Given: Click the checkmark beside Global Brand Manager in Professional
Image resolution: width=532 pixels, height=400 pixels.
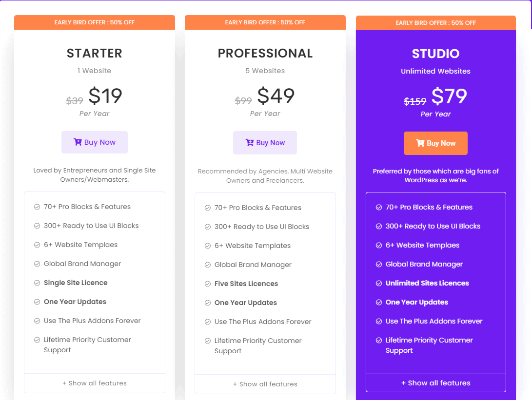Looking at the screenshot, I should point(207,265).
